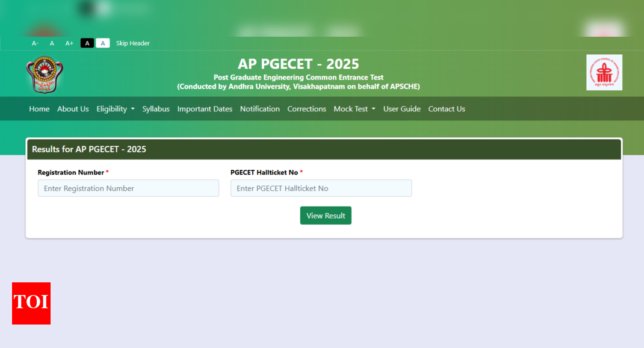This screenshot has width=644, height=348.
Task: Expand the Eligibility dropdown menu
Action: click(116, 109)
